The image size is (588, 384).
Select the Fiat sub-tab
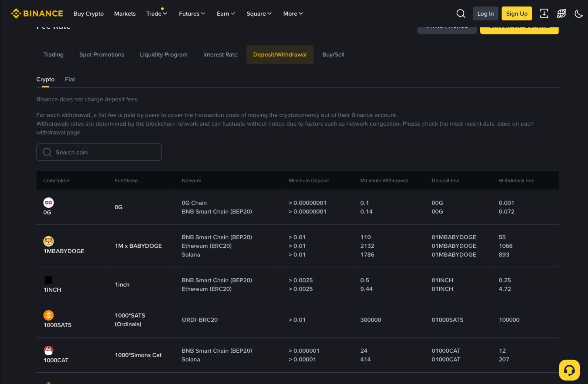click(70, 79)
